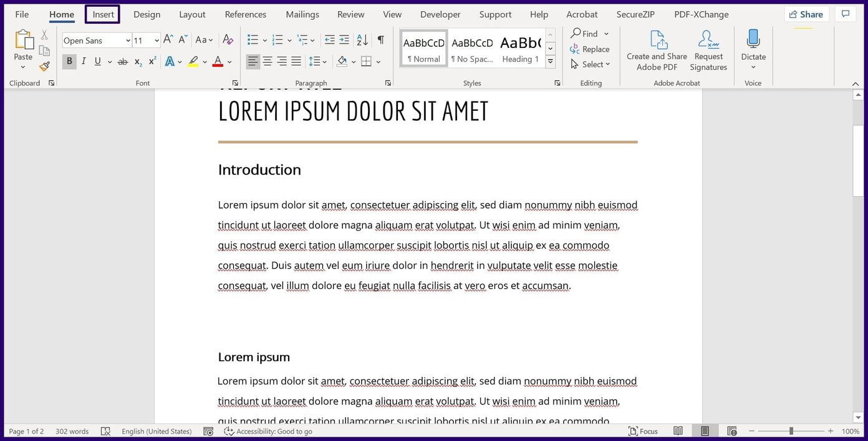Expand the font color dropdown arrow
Image resolution: width=868 pixels, height=441 pixels.
pos(229,61)
